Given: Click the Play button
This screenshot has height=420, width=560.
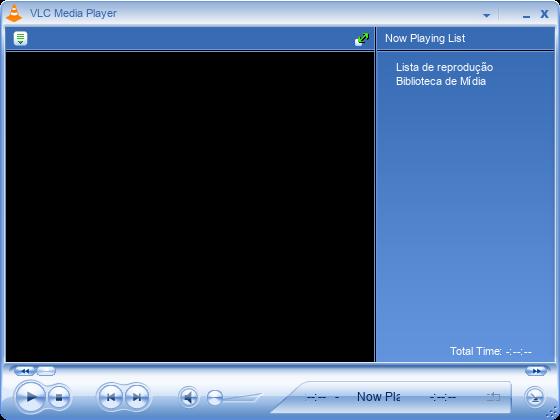Looking at the screenshot, I should (31, 396).
